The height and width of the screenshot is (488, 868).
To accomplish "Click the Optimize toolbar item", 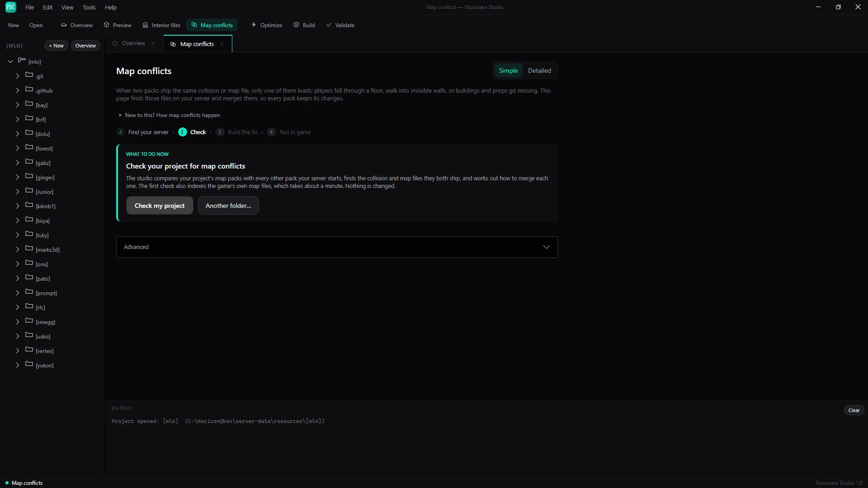I will [x=267, y=25].
